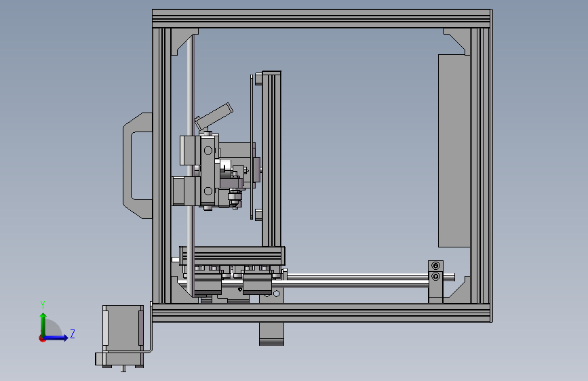Select the foot block beneath the bottom frame

[271, 334]
